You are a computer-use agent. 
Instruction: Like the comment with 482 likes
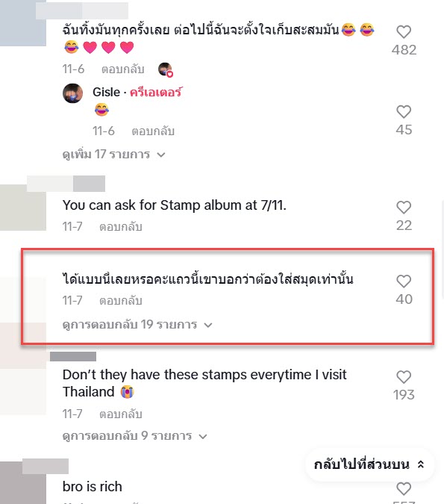[404, 32]
